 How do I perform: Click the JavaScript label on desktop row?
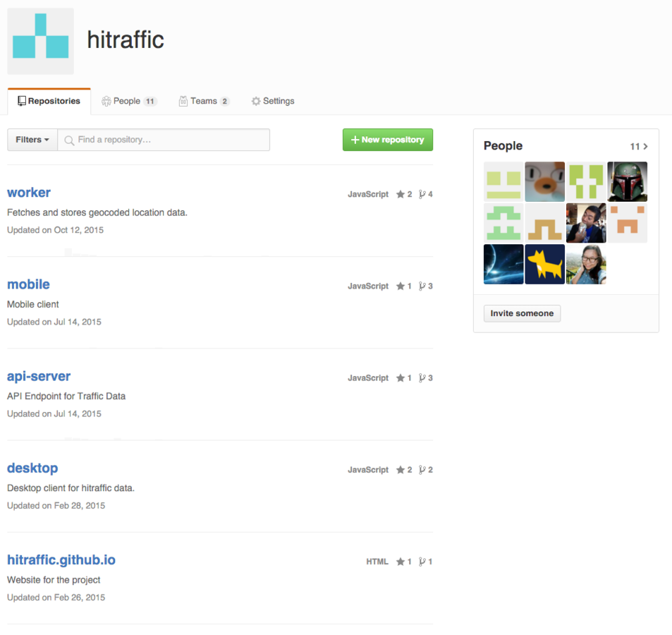click(367, 470)
